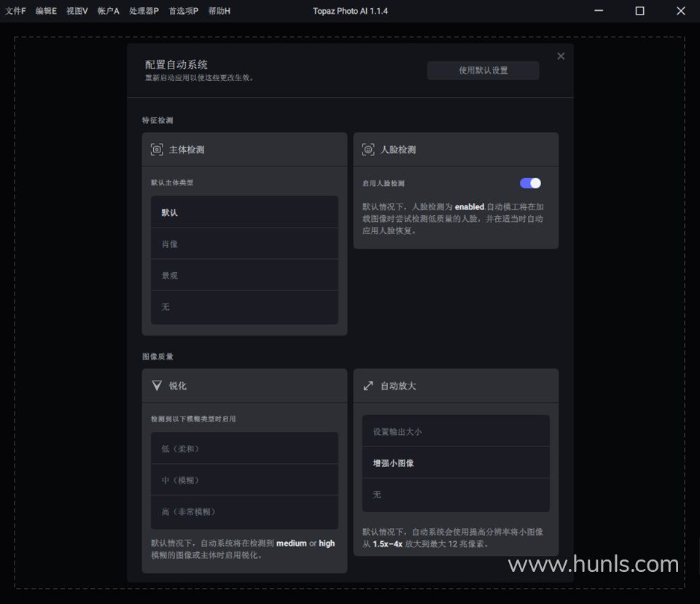Select 景观 subject type option
Viewport: 700px width, 604px height.
(244, 275)
